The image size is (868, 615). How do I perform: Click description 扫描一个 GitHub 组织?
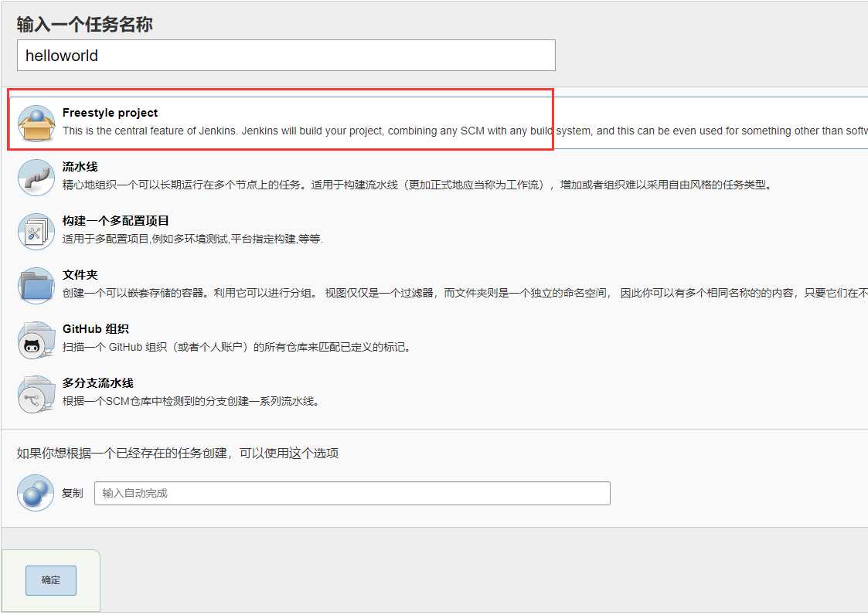point(236,347)
